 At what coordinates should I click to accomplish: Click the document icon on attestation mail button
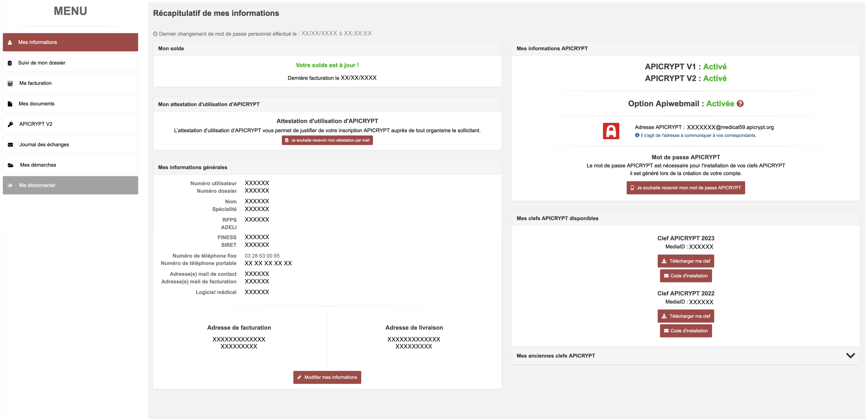[x=287, y=140]
